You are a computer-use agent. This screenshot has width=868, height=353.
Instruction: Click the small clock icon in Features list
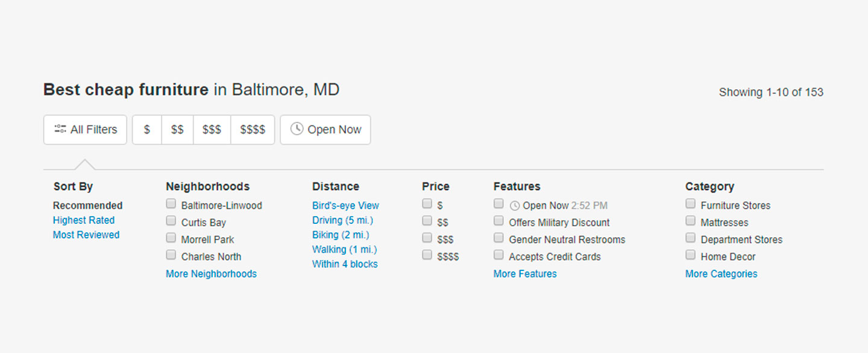514,206
